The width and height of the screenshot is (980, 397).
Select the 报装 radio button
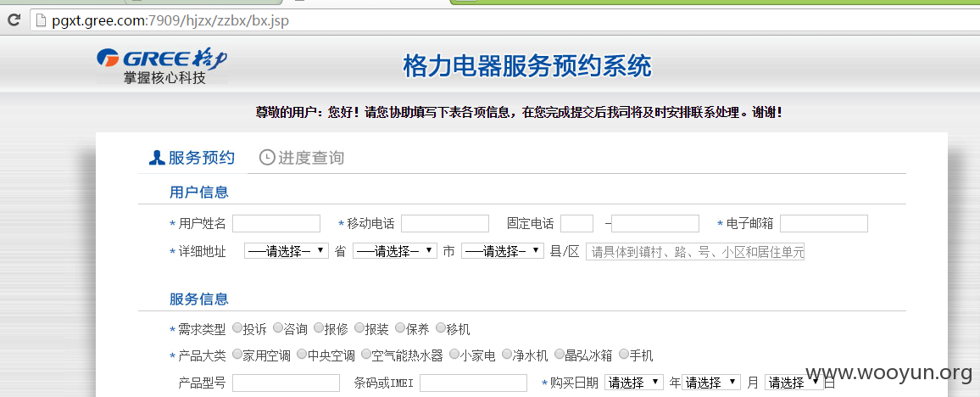tap(359, 327)
